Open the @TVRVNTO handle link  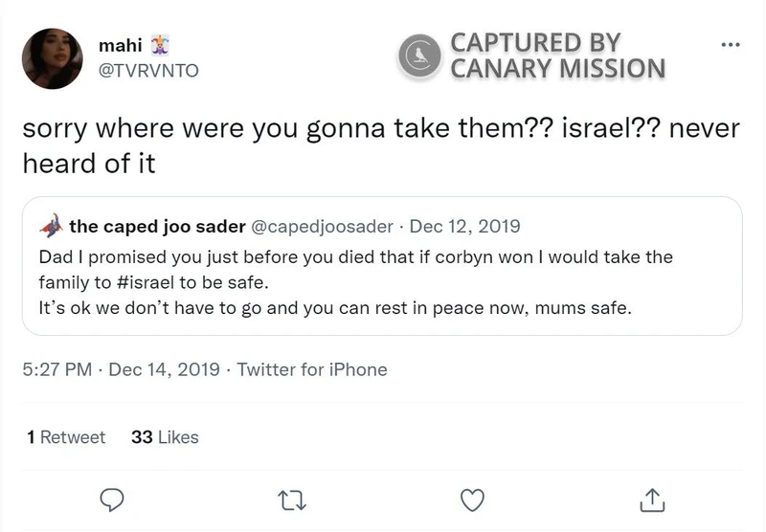pyautogui.click(x=149, y=70)
